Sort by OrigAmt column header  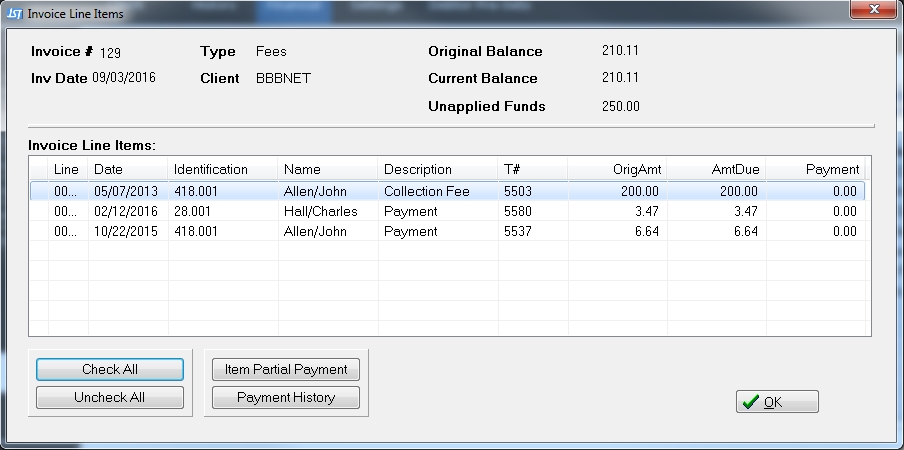[617, 169]
